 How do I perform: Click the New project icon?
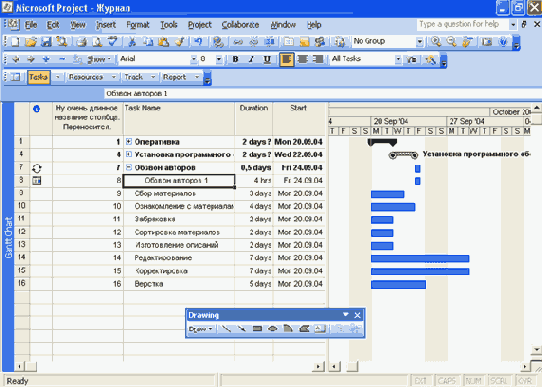(15, 42)
